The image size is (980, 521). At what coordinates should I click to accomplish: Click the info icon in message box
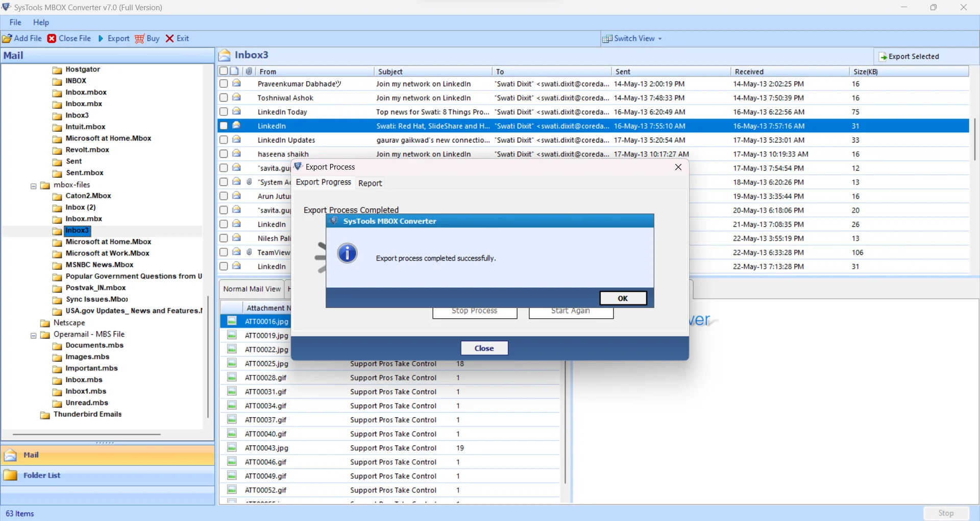click(x=348, y=253)
